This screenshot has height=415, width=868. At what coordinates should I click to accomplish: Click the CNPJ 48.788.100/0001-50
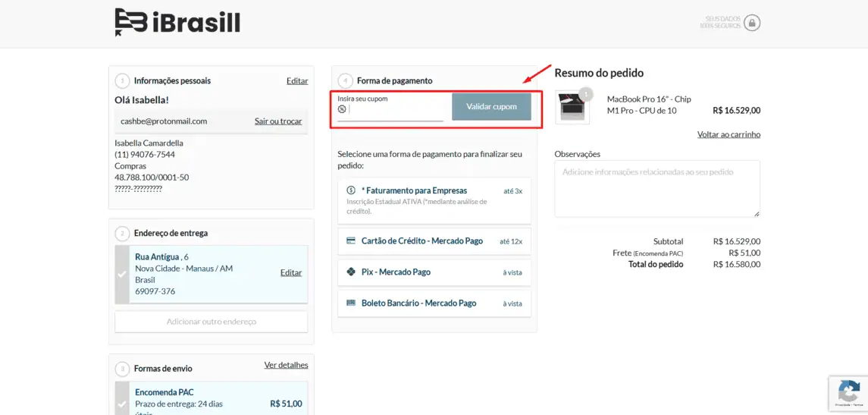pos(152,178)
